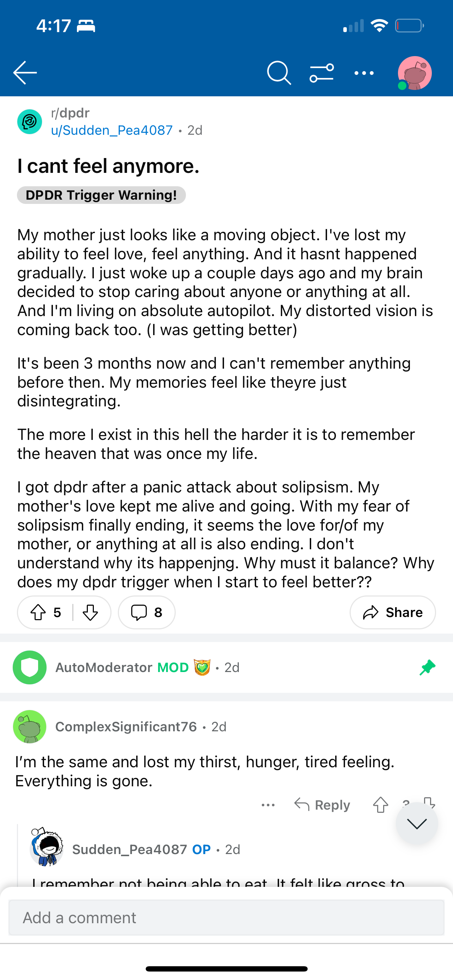Downvote the post
The width and height of the screenshot is (453, 980).
90,612
